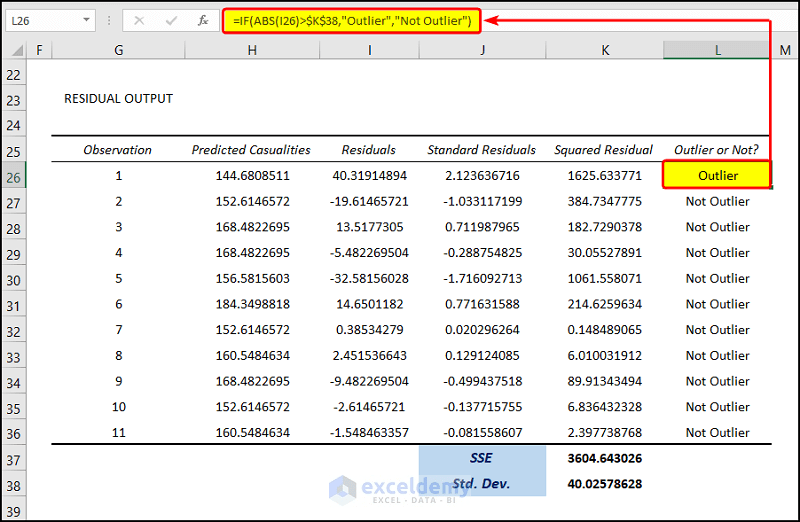This screenshot has width=800, height=522.
Task: Click the Observation header cell
Action: click(117, 150)
